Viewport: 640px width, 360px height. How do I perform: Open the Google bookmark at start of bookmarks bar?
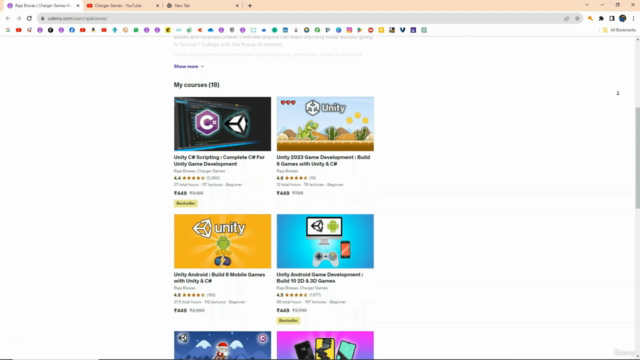click(8, 30)
